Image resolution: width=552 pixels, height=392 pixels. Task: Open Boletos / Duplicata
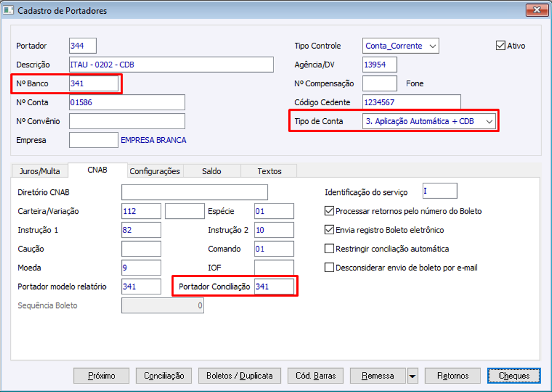tap(239, 376)
